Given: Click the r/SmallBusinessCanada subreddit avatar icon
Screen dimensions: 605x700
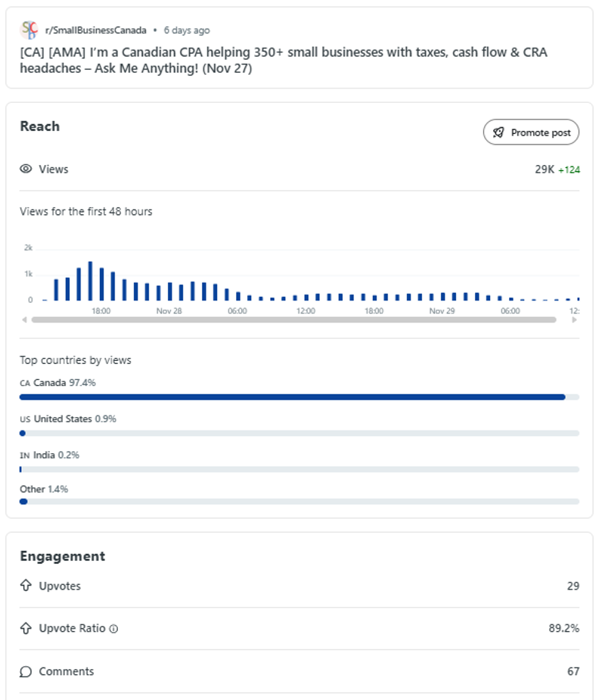Looking at the screenshot, I should [29, 30].
